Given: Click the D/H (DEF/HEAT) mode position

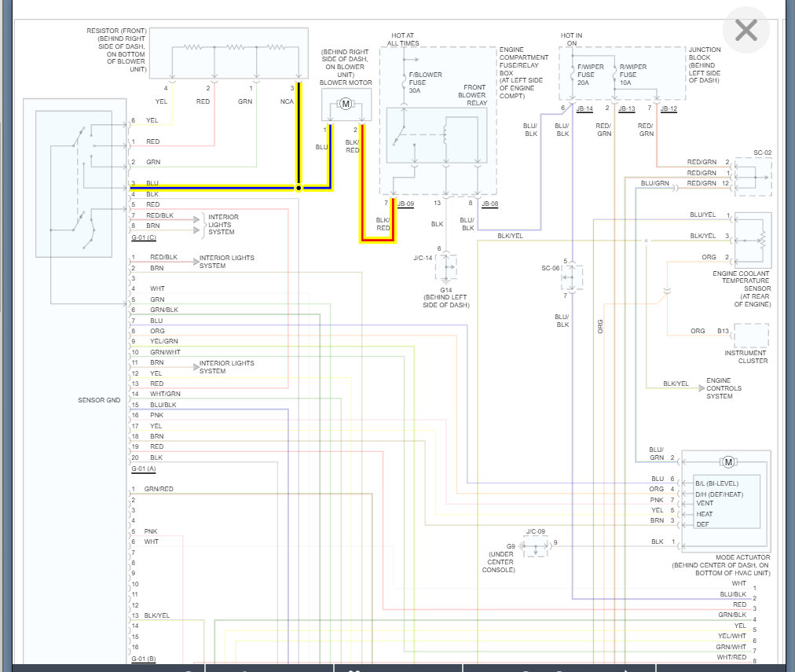Looking at the screenshot, I should click(x=719, y=494).
